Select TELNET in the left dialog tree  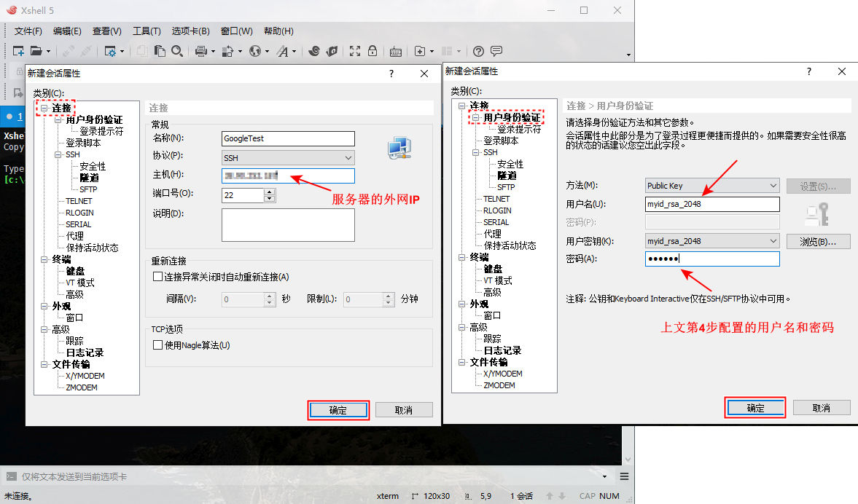click(x=79, y=201)
